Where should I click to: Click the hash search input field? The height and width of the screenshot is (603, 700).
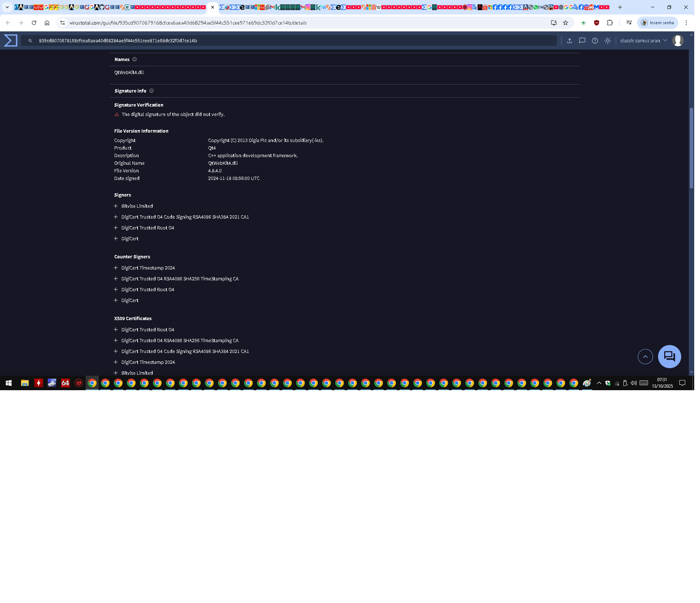click(289, 41)
